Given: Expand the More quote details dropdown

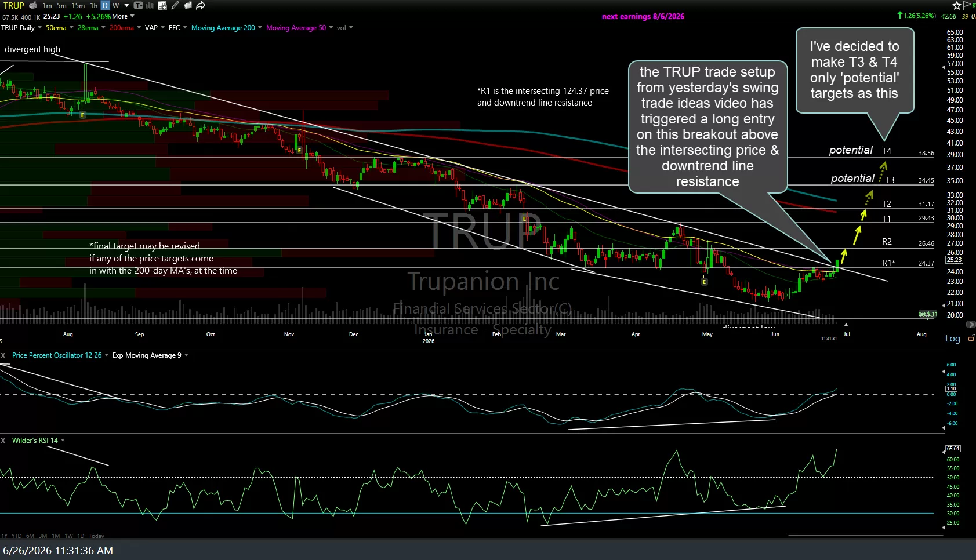Looking at the screenshot, I should coord(123,16).
